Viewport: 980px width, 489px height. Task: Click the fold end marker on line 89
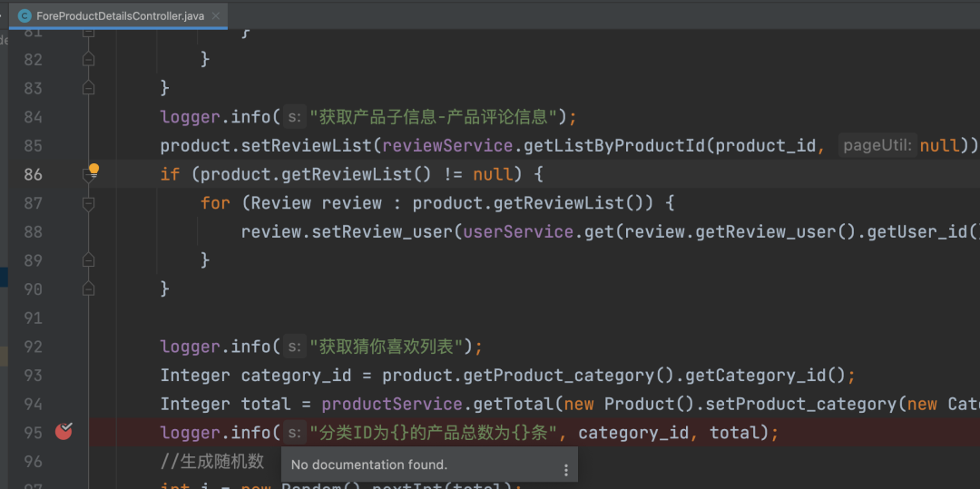[x=88, y=260]
